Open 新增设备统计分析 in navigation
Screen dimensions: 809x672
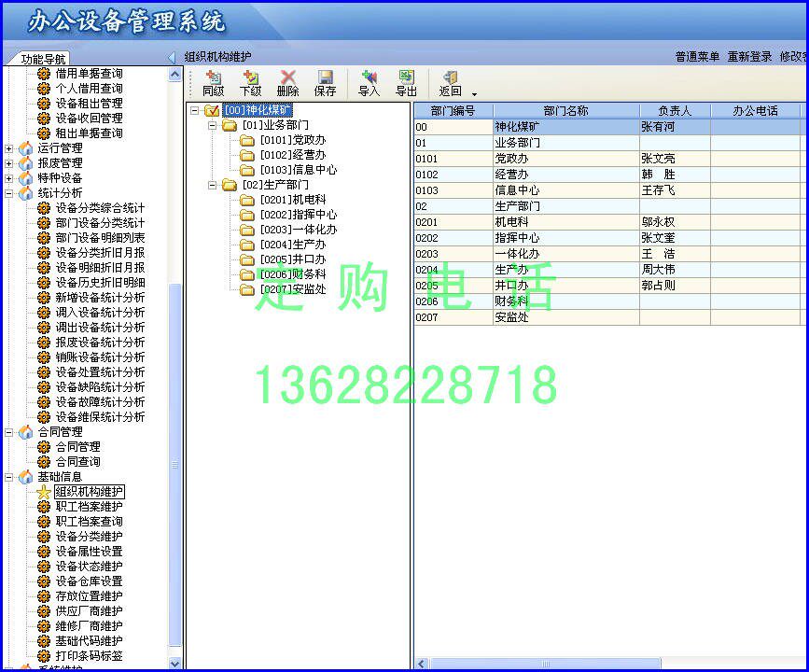(x=100, y=298)
